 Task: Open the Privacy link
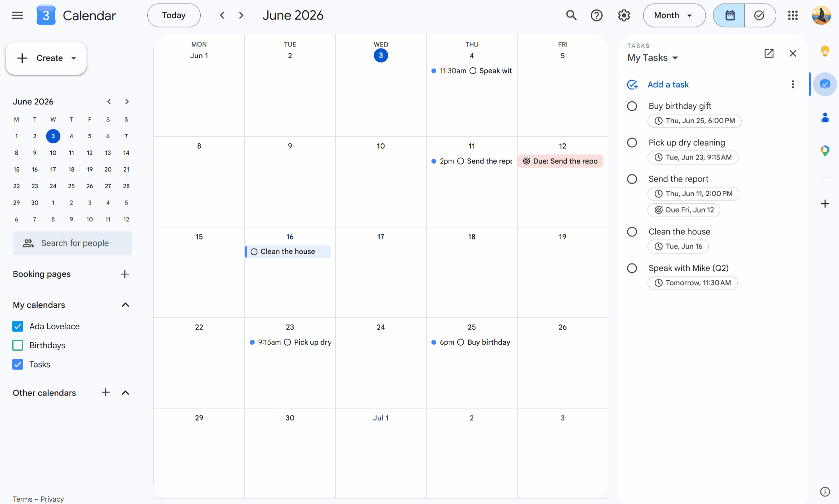click(x=52, y=499)
